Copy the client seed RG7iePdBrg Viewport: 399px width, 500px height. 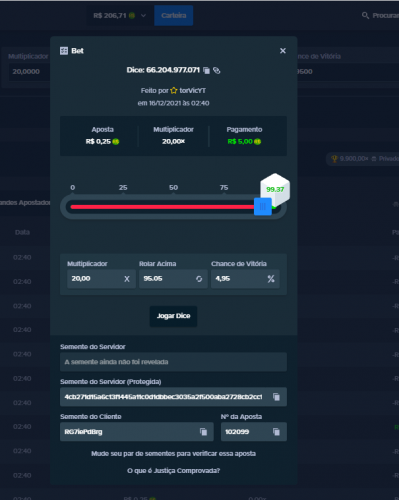tap(203, 432)
